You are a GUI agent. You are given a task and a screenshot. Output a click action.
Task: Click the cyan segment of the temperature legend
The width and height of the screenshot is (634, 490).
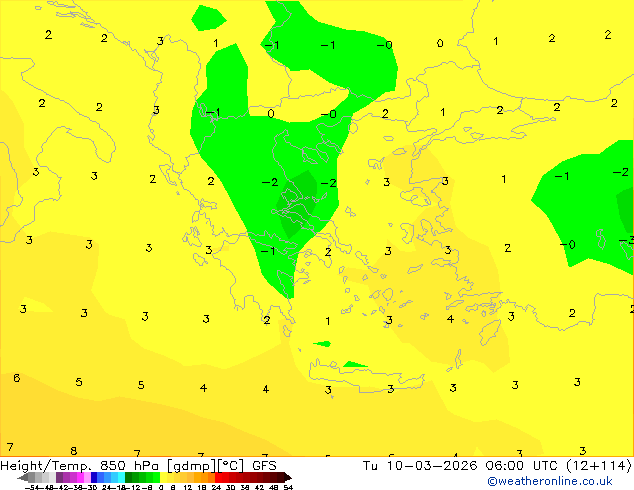pos(121,477)
